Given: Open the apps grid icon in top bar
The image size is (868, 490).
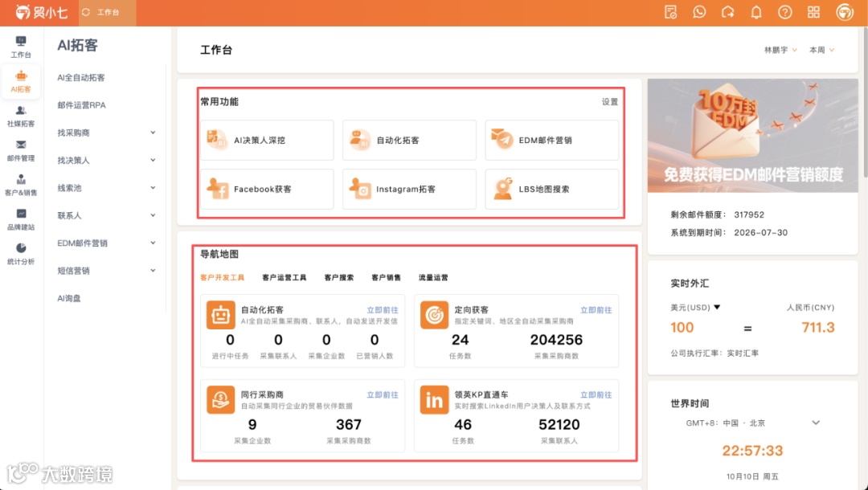Looking at the screenshot, I should coord(813,12).
